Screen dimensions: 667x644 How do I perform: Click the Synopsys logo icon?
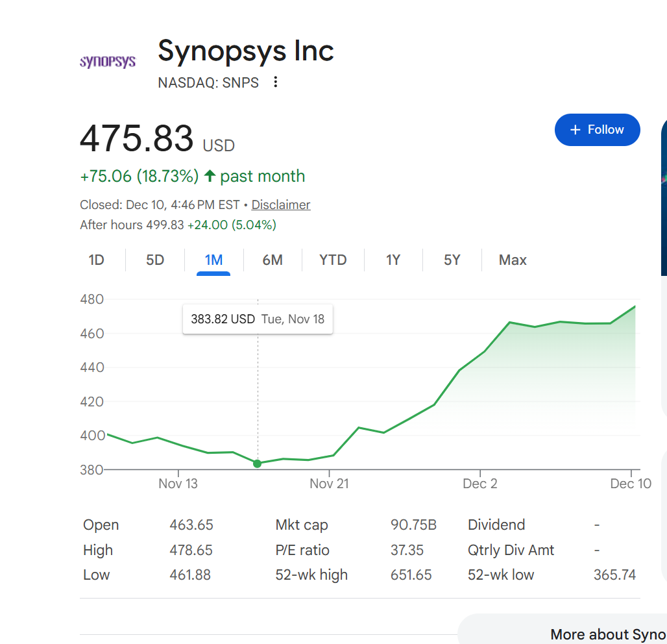tap(108, 62)
